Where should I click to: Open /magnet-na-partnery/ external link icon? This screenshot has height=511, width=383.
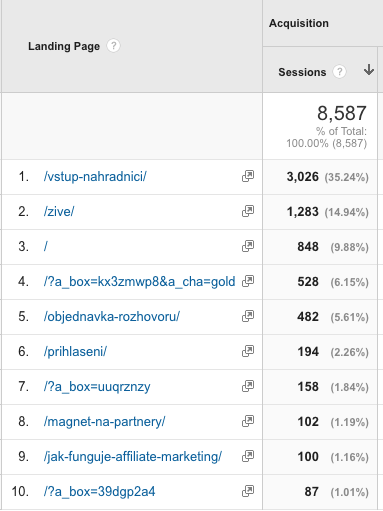point(248,421)
